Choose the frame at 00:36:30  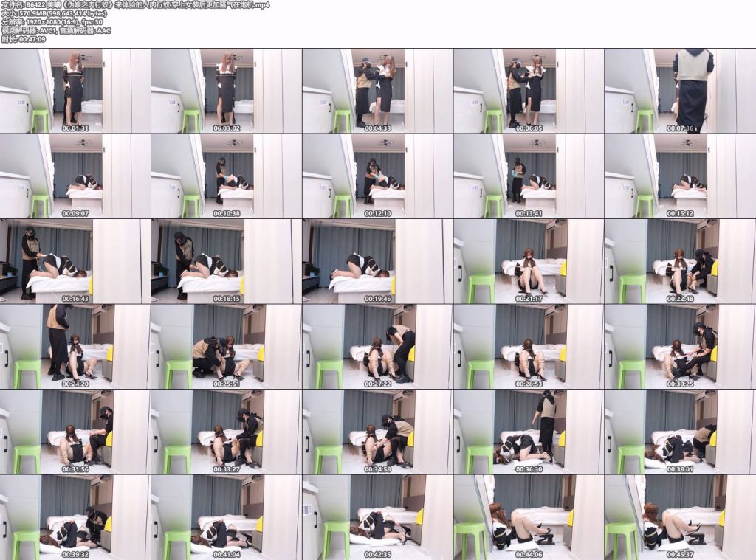click(x=529, y=432)
